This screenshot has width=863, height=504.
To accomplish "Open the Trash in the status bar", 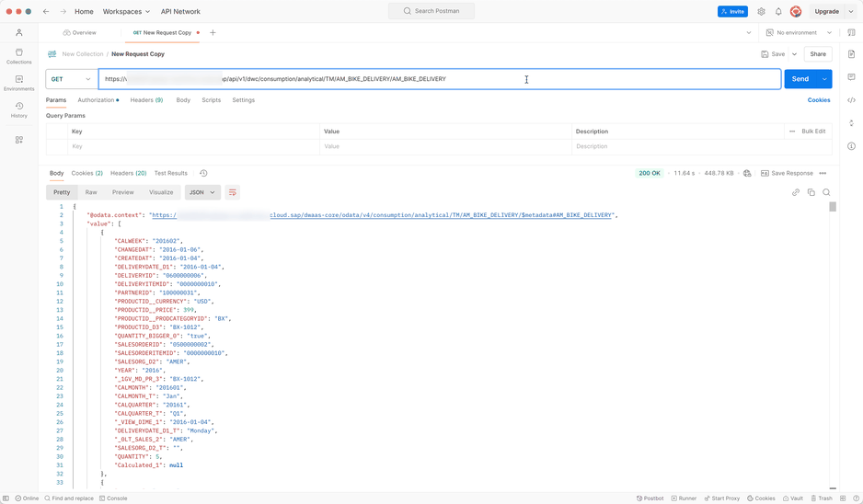I will click(822, 498).
